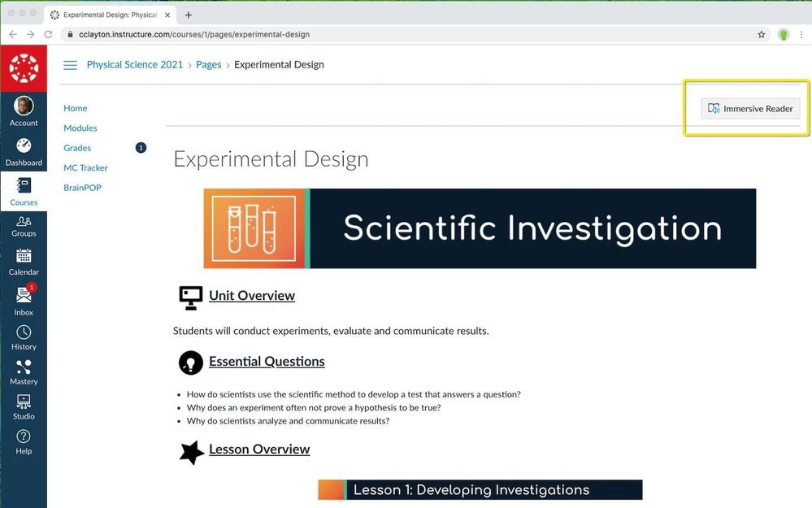Open the Calendar in global navigation
Image resolution: width=812 pixels, height=508 pixels.
24,257
